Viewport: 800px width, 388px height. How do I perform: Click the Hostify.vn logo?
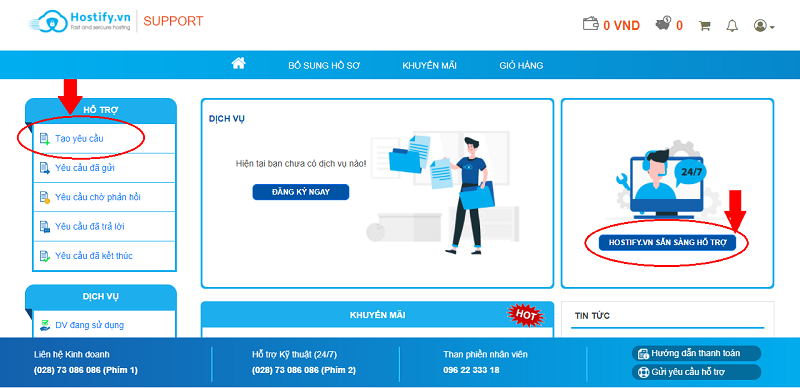tap(80, 22)
